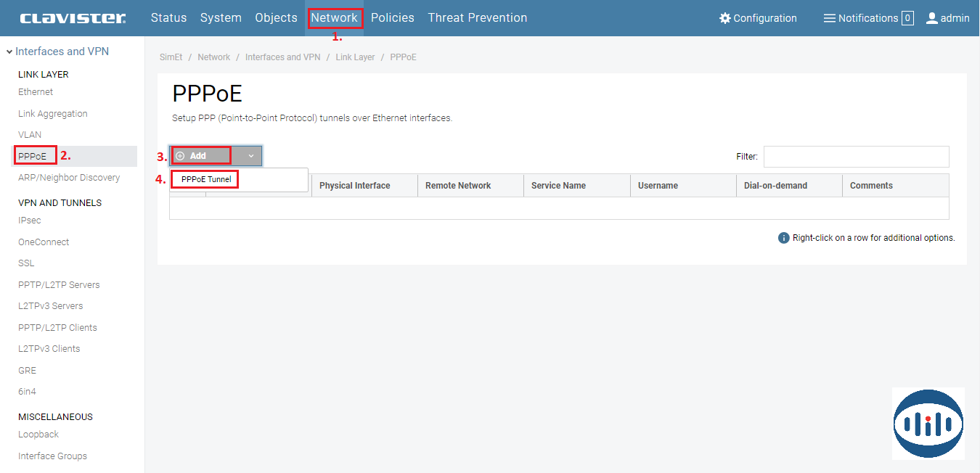Click the info icon near right-click hint
The height and width of the screenshot is (473, 980).
click(x=783, y=238)
